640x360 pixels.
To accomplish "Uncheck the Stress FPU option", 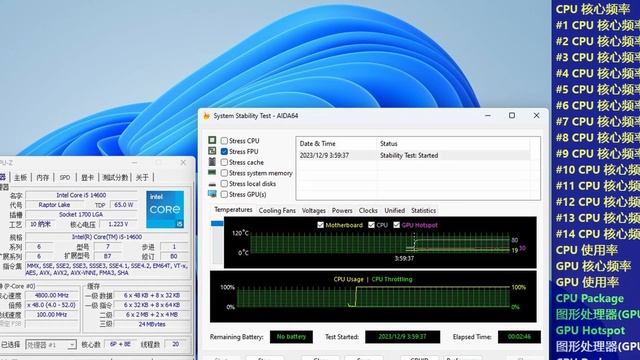I will click(x=224, y=151).
